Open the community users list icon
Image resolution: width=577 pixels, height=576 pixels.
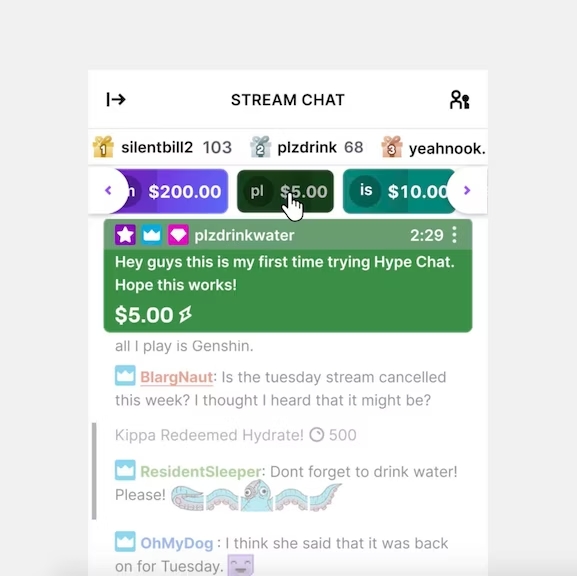[460, 100]
